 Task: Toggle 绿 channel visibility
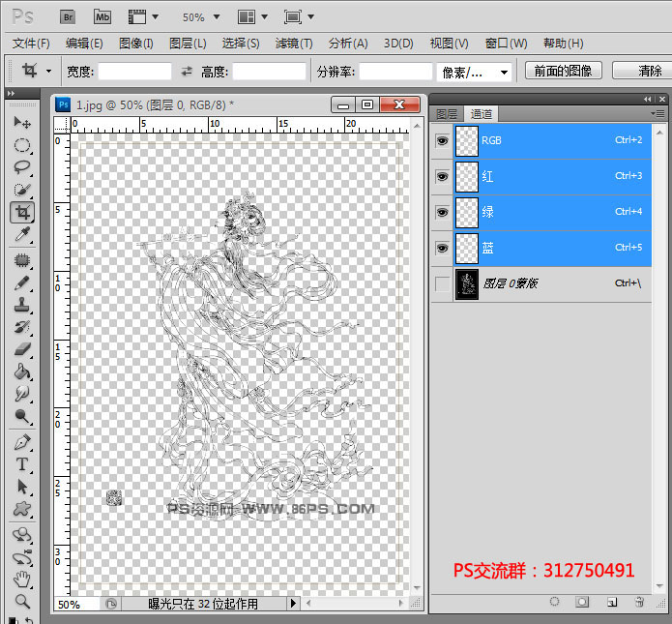[x=442, y=212]
